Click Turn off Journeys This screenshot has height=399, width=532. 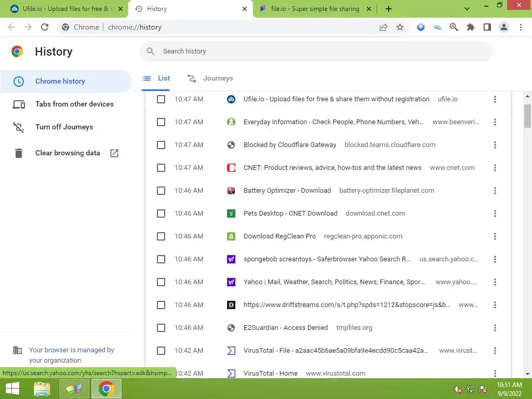66,127
